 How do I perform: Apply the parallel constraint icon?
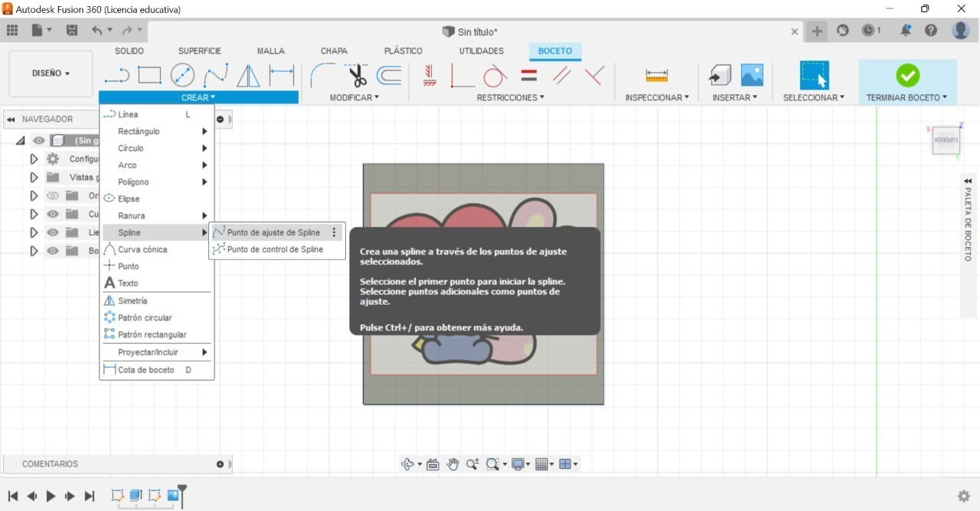click(562, 75)
